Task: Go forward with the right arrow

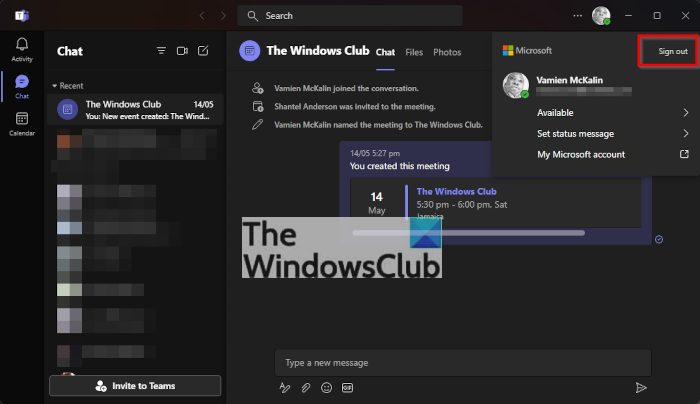Action: (223, 16)
